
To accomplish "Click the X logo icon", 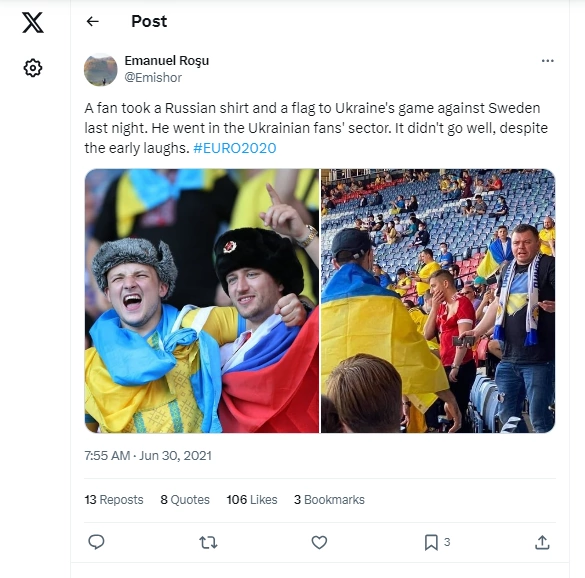I will [33, 22].
